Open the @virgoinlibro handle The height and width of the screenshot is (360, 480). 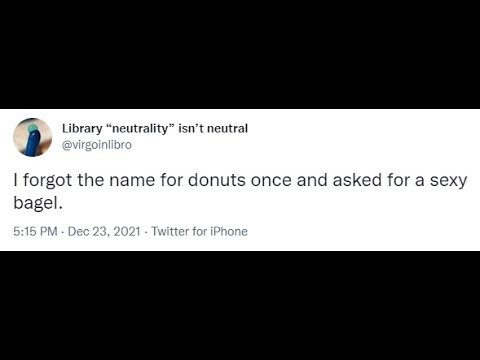pos(97,145)
